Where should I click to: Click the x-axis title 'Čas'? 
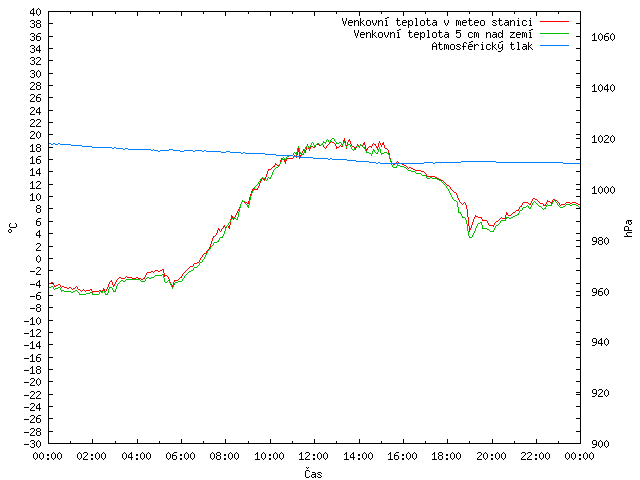[313, 473]
